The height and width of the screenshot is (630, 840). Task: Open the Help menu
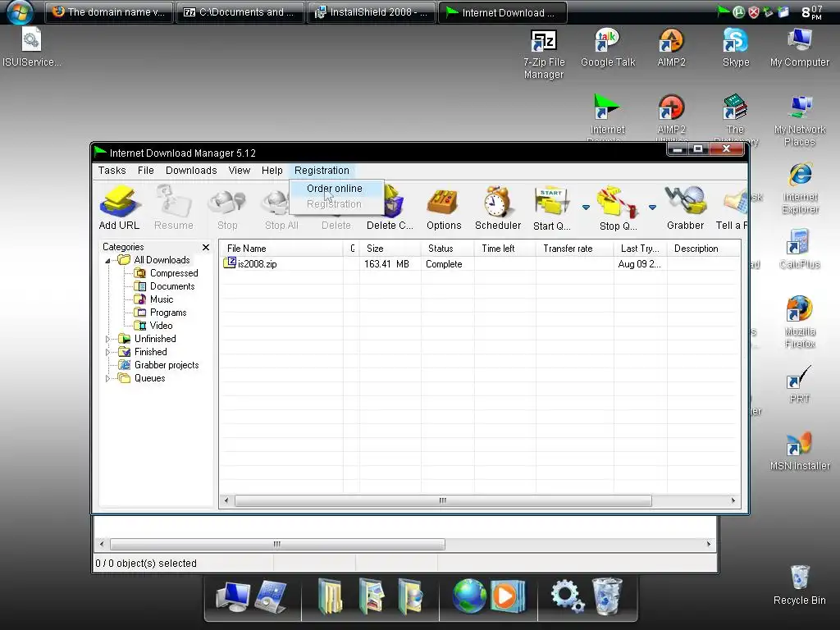point(272,171)
